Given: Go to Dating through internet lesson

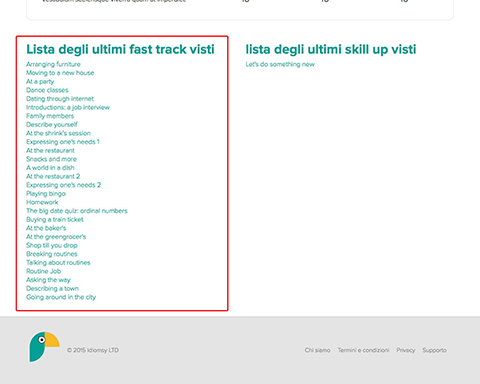Looking at the screenshot, I should coord(60,99).
